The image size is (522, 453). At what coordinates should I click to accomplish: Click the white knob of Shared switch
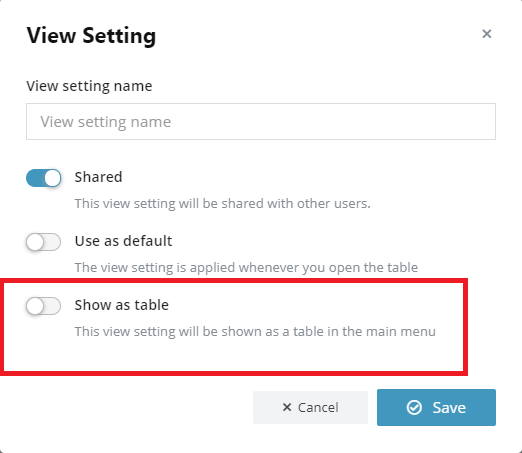(52, 178)
